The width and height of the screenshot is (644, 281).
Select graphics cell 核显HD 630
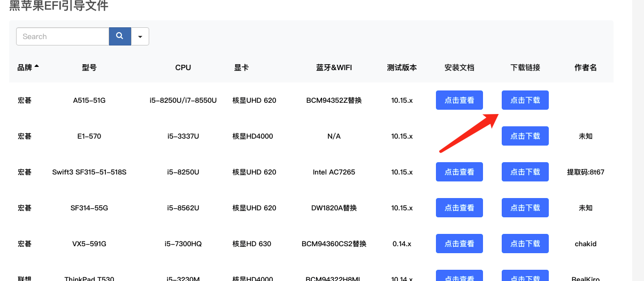pyautogui.click(x=251, y=244)
